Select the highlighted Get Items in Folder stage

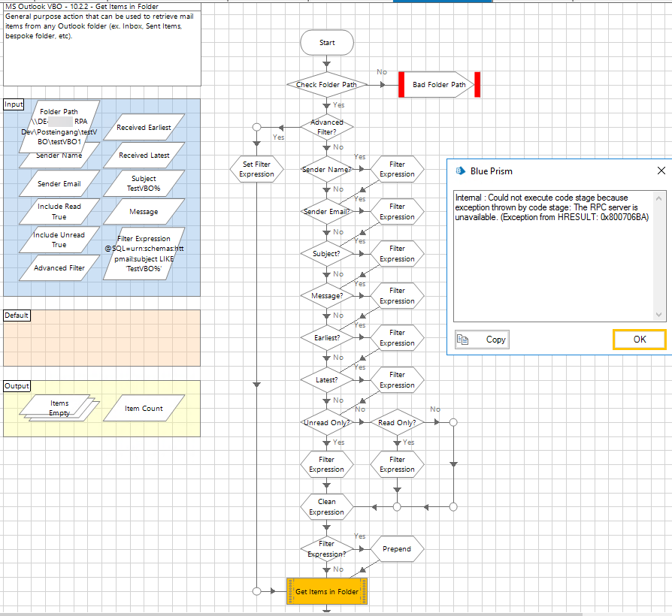[x=326, y=591]
